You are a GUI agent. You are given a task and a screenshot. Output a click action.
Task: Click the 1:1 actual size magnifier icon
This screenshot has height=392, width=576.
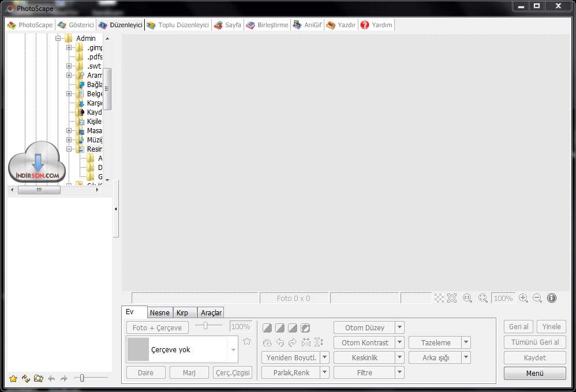tap(467, 298)
